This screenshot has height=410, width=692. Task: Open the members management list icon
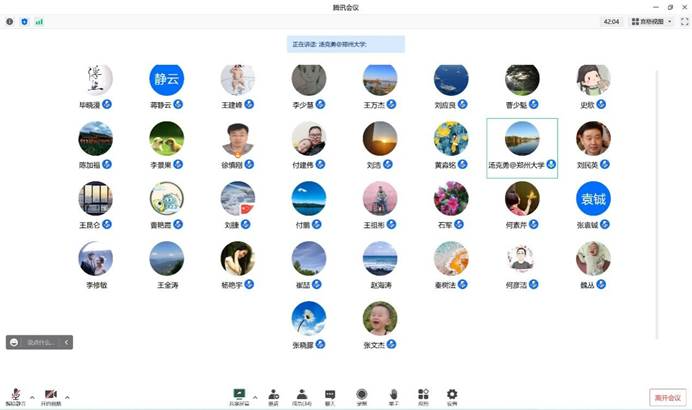click(x=302, y=397)
